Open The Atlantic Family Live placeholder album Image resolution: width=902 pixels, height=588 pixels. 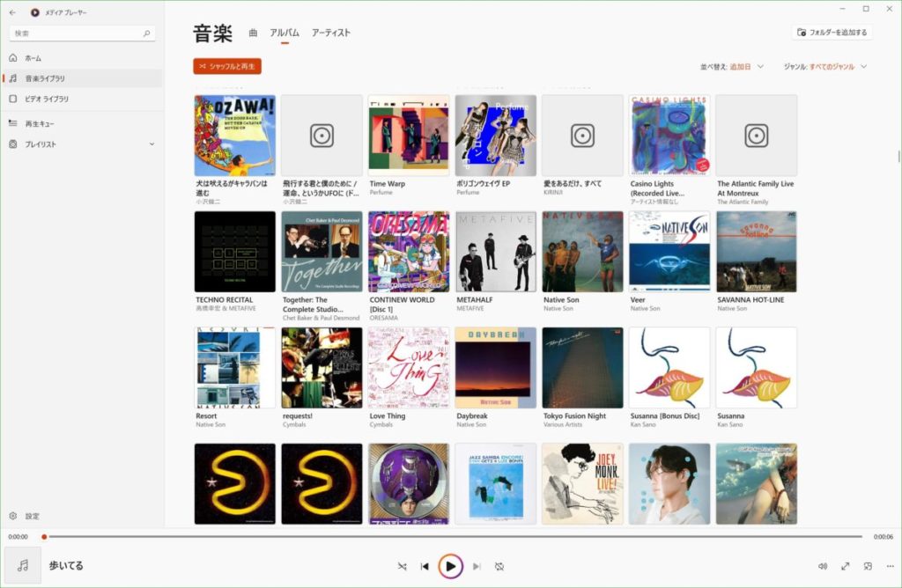click(x=757, y=136)
